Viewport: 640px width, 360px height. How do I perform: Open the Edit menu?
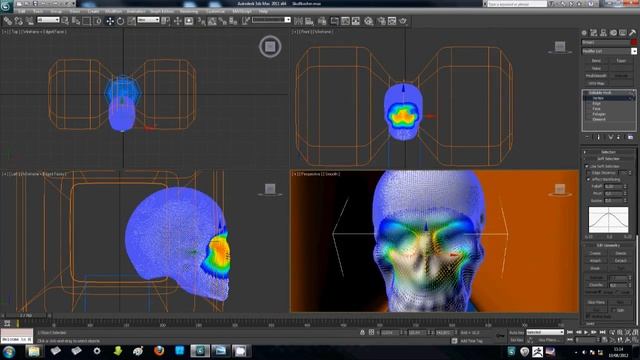click(x=22, y=11)
